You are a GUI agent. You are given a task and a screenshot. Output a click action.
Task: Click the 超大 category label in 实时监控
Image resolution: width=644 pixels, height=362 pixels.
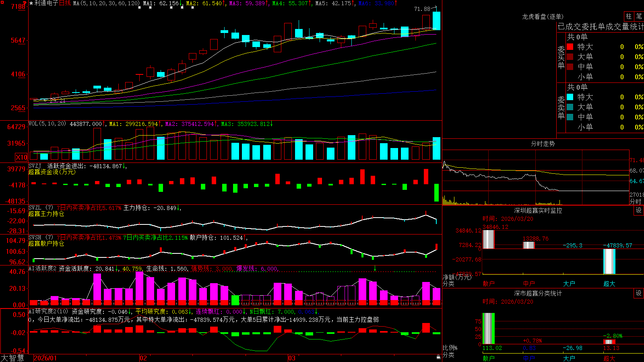click(x=609, y=284)
